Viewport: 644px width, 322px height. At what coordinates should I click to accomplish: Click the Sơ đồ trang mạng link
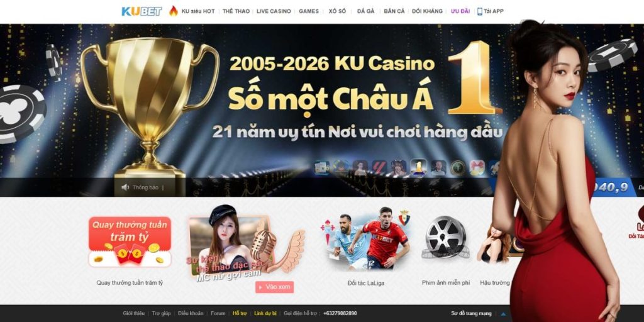(470, 313)
